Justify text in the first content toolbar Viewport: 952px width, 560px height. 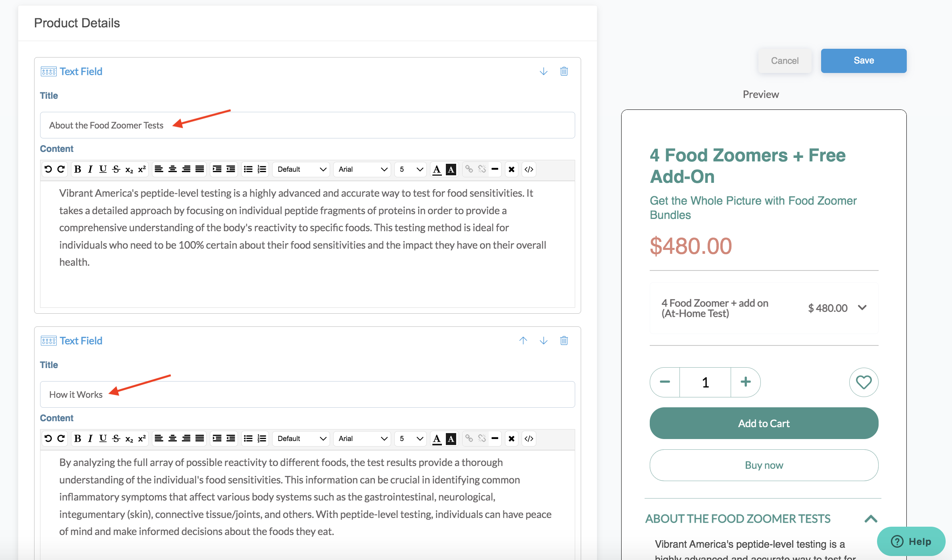(200, 169)
